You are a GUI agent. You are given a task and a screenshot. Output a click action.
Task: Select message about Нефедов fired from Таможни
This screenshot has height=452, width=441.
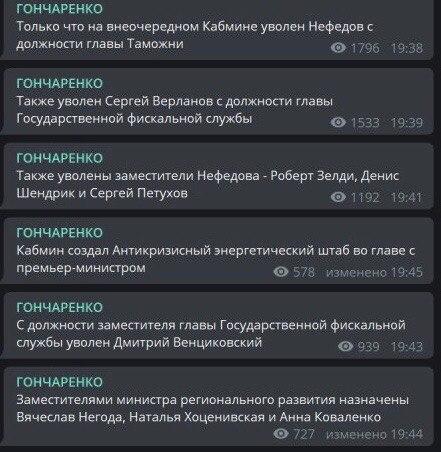pyautogui.click(x=217, y=30)
